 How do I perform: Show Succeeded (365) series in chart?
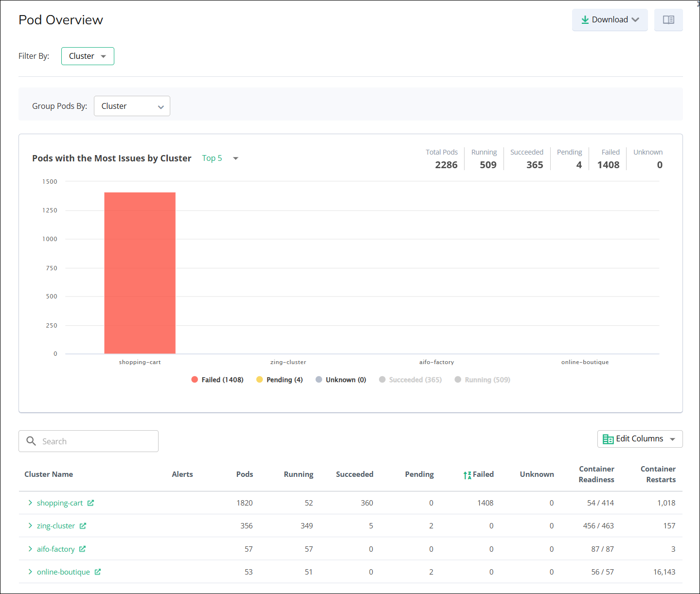410,380
